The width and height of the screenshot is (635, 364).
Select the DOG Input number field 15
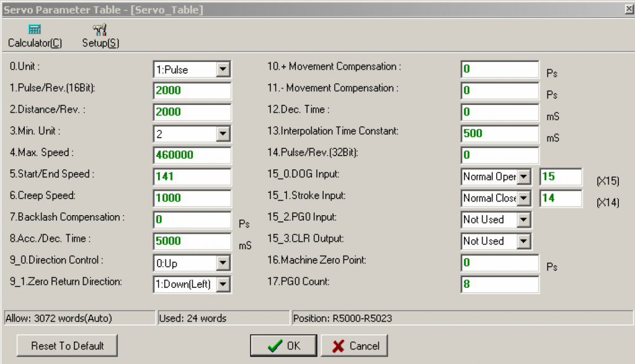[561, 176]
